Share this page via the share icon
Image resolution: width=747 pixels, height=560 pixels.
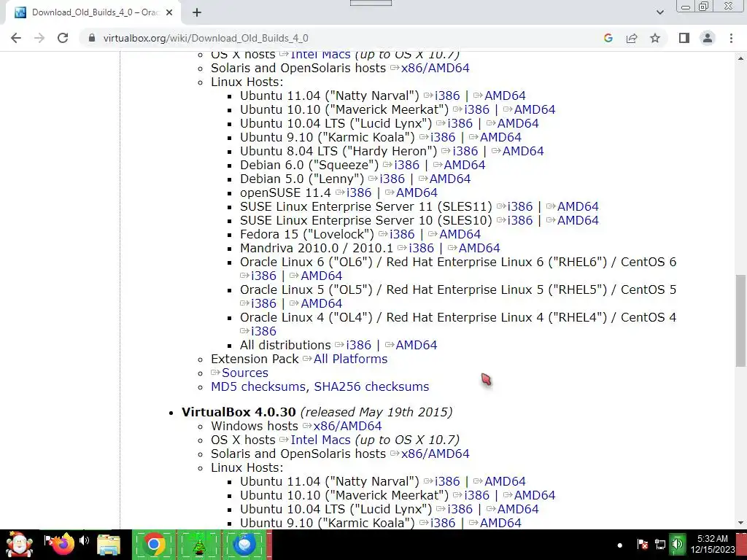(632, 38)
